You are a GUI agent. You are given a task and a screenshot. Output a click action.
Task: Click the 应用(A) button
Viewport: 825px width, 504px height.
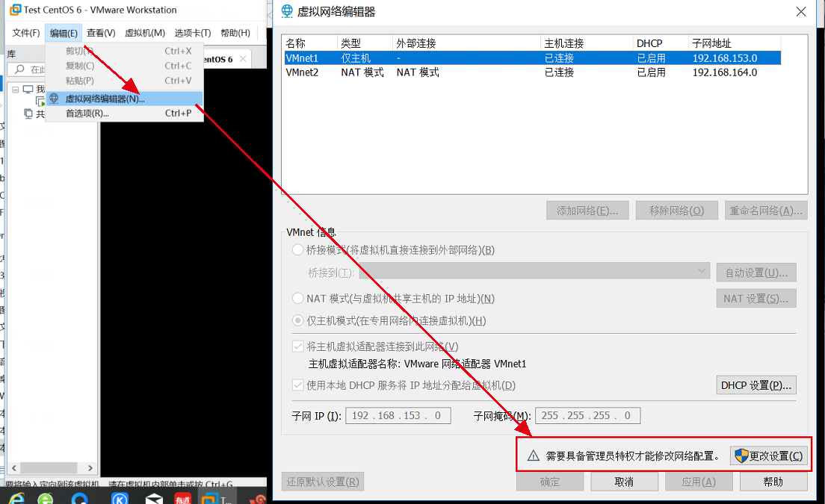[x=699, y=482]
